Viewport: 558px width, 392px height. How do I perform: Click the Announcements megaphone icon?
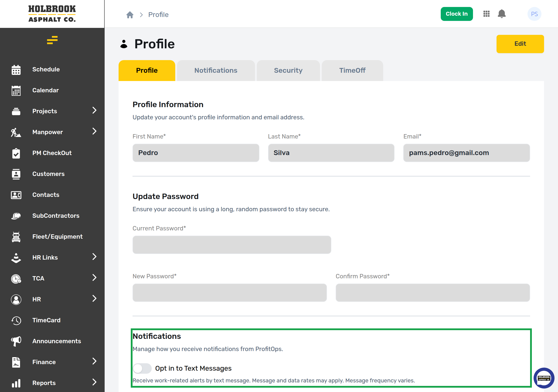tap(16, 341)
